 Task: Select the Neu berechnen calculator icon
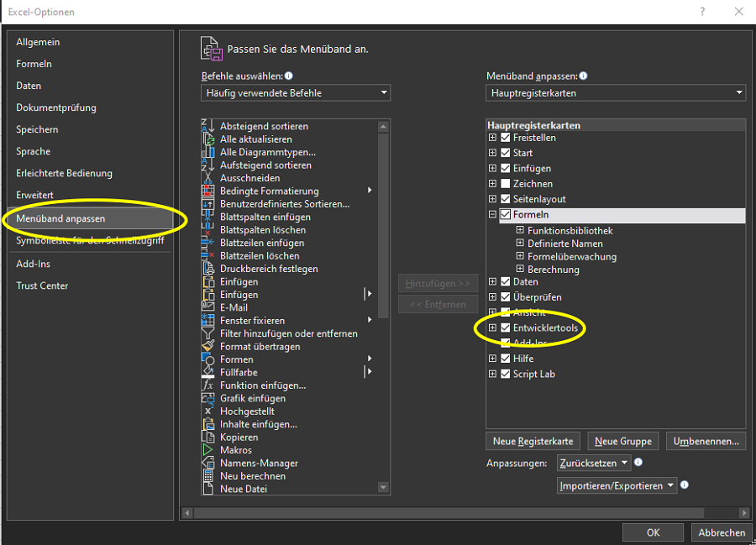pyautogui.click(x=207, y=476)
